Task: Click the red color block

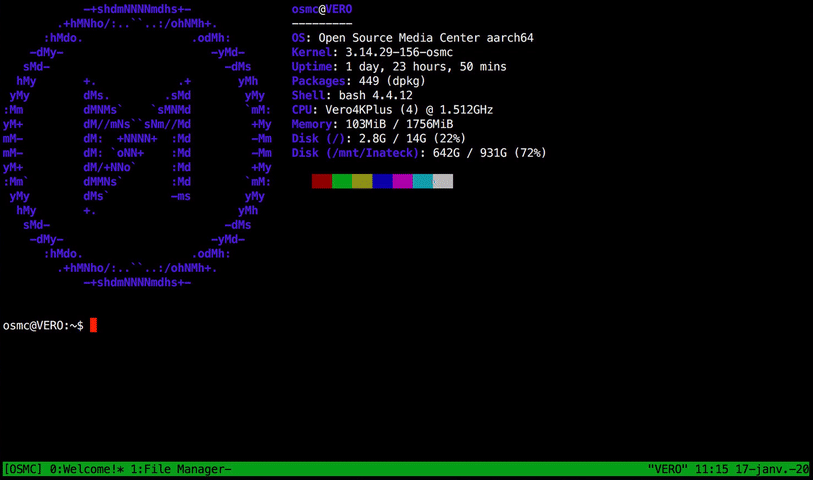Action: tap(321, 181)
